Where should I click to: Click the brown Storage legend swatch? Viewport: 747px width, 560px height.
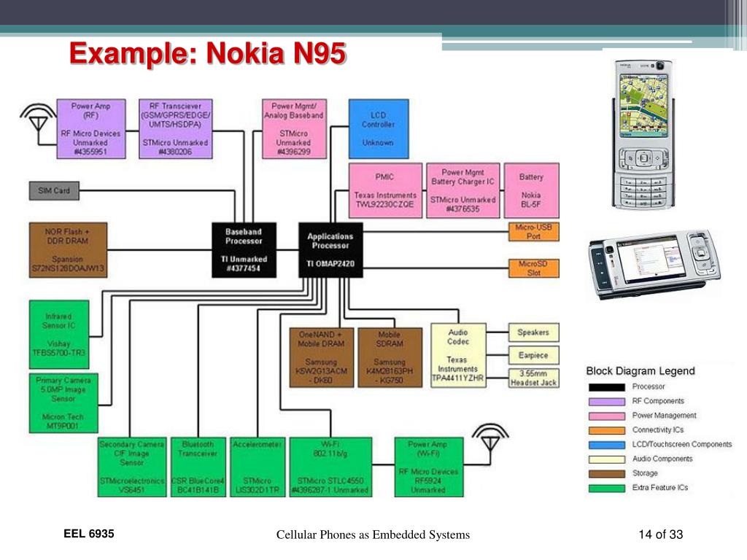[x=606, y=474]
